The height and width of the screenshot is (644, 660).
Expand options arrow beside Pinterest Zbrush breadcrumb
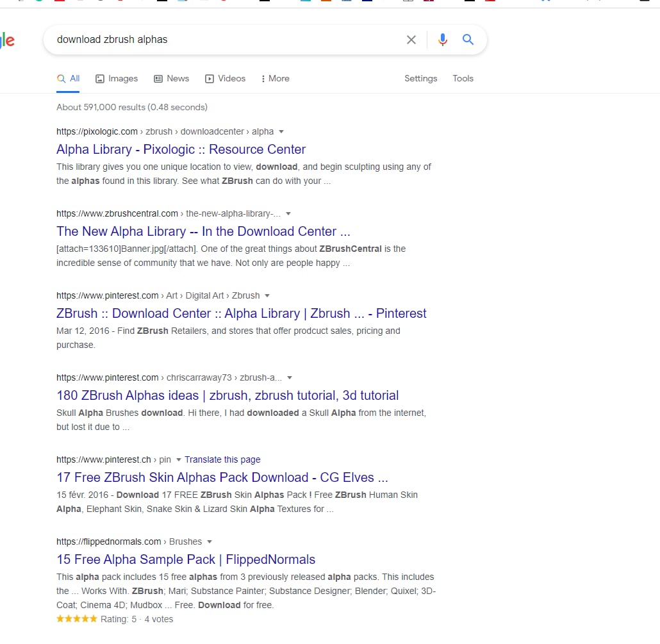tap(267, 296)
